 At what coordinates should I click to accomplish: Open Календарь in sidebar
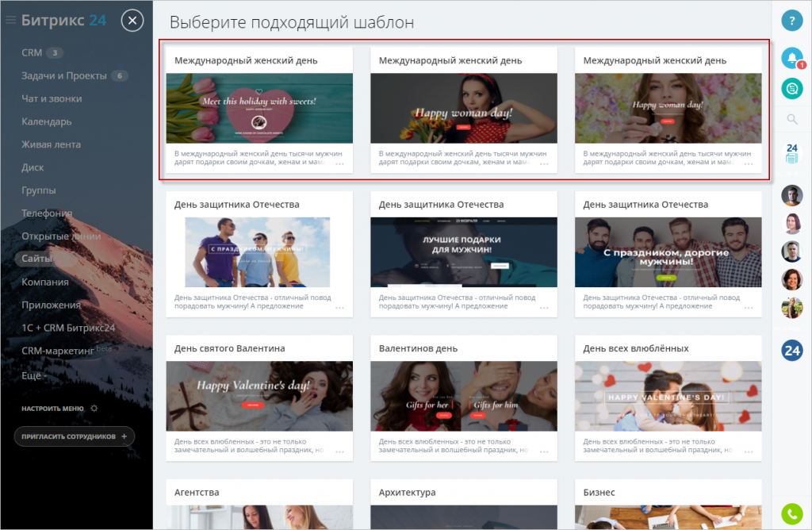[x=46, y=121]
